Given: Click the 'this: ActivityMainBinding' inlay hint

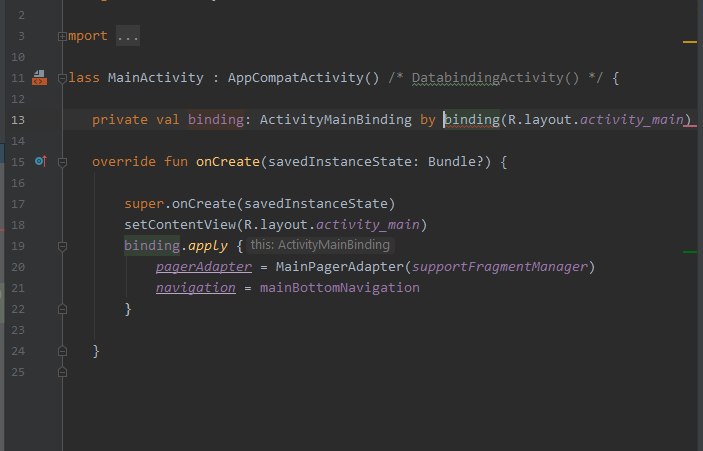Looking at the screenshot, I should pos(320,245).
